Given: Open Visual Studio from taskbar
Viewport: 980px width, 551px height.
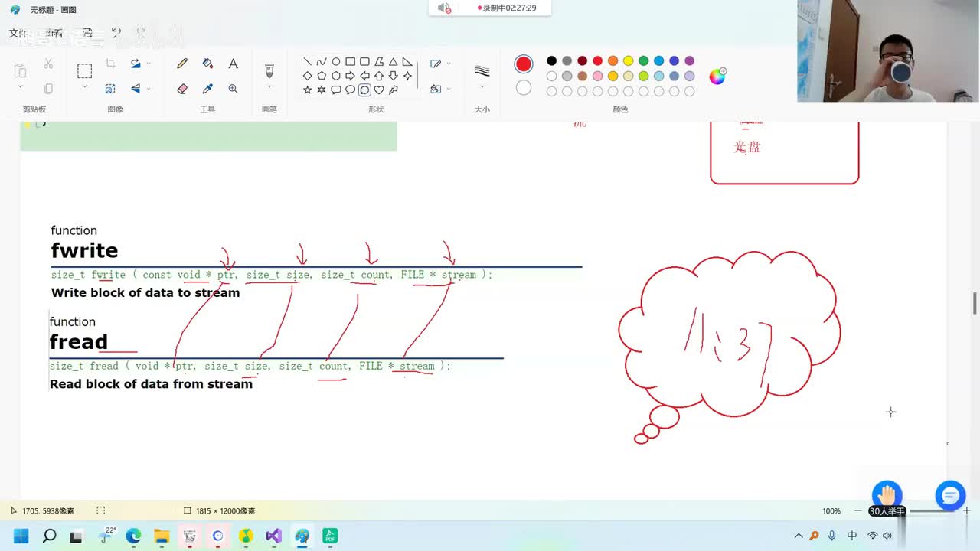Looking at the screenshot, I should click(273, 536).
